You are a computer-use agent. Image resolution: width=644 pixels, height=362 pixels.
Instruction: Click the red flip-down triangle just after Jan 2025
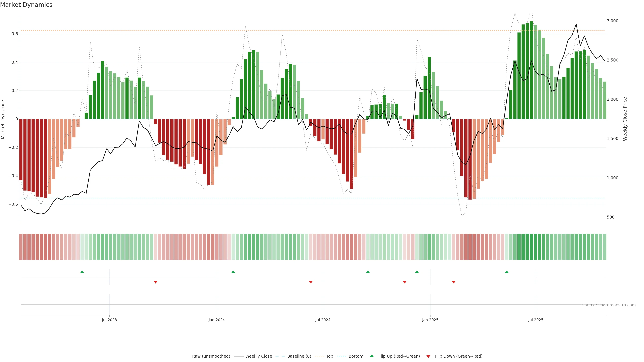pos(453,282)
